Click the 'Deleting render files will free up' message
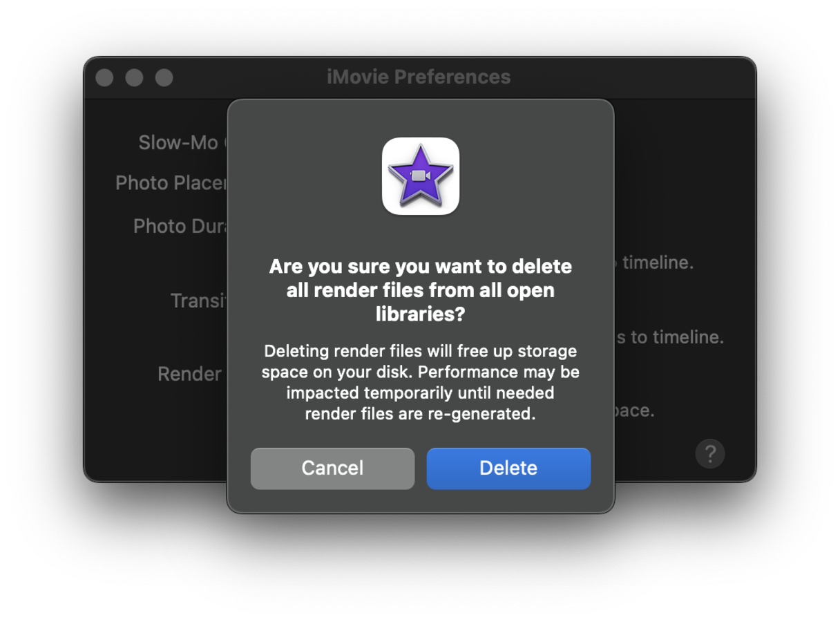This screenshot has width=840, height=624. coord(420,383)
